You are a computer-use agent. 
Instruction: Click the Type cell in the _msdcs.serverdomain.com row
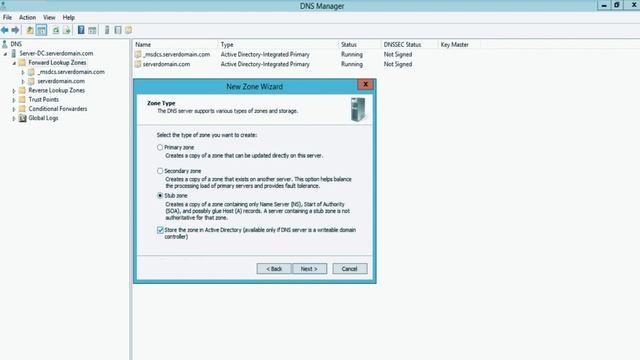coord(265,54)
